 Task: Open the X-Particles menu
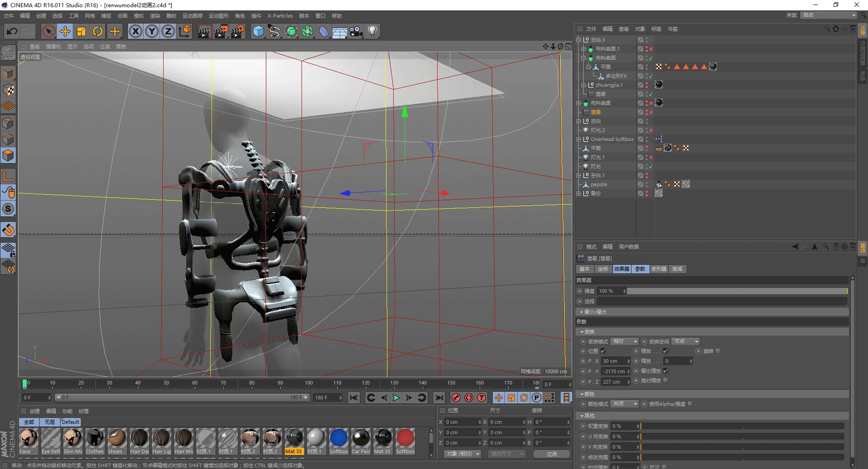pos(280,16)
